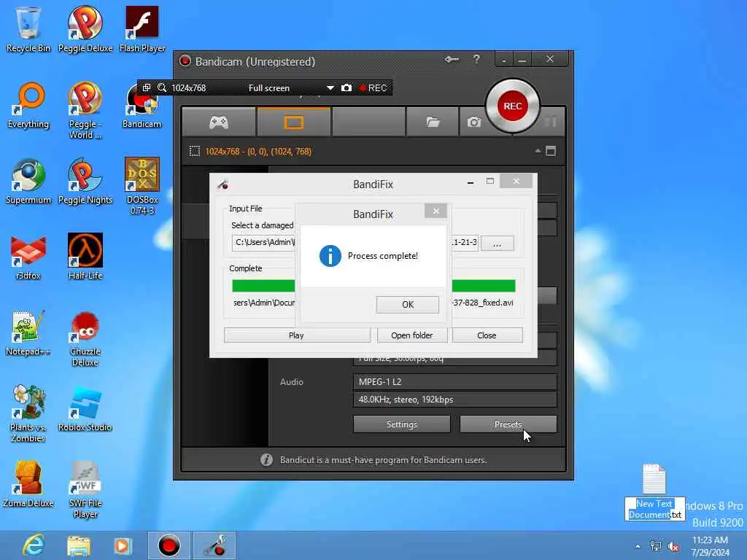Expand Full screen mode dropdown arrow
Viewport: 747px width, 560px height.
[330, 88]
